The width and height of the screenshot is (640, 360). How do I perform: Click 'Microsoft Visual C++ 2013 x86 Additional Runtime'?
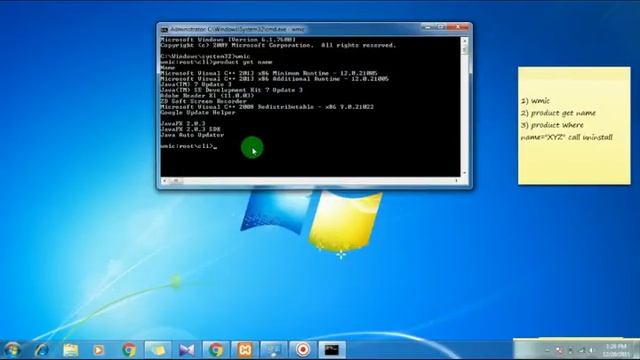tap(275, 79)
